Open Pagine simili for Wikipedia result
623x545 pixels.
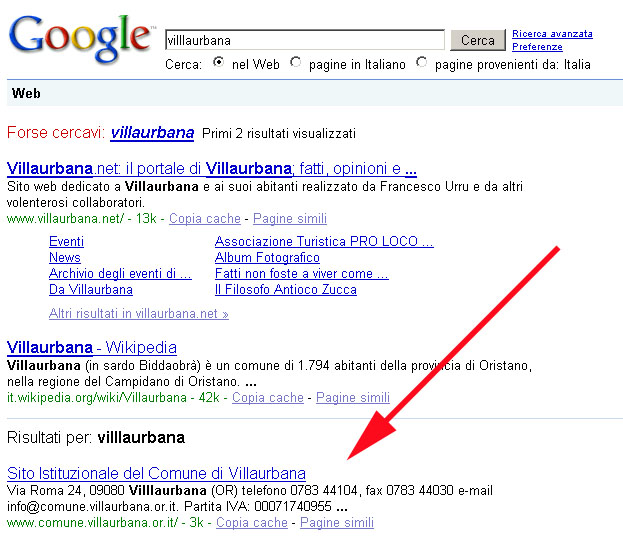coord(353,397)
